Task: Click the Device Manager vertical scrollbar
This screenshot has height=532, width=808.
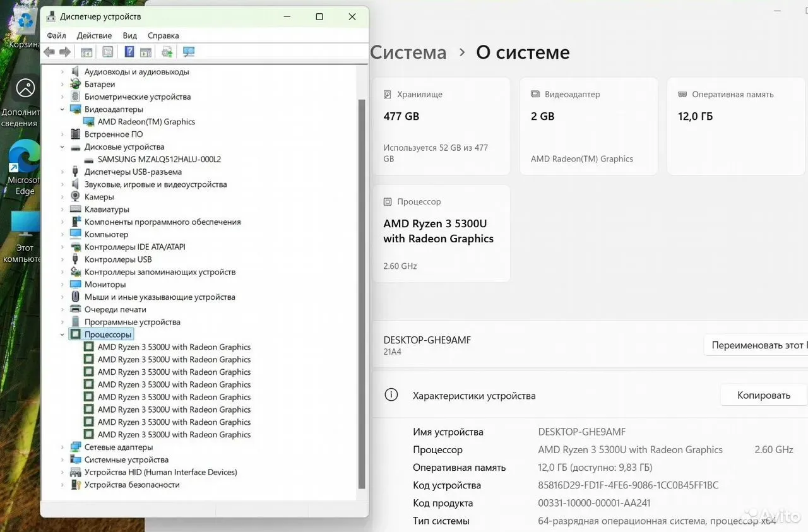Action: [362, 293]
